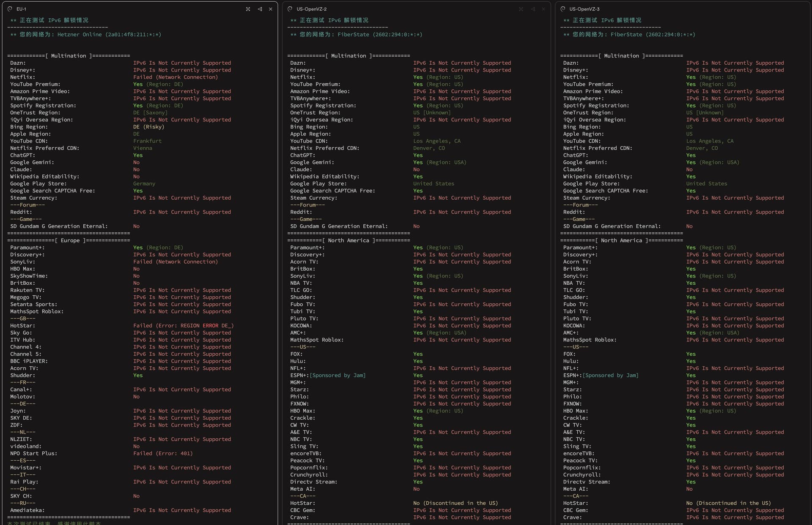812x525 pixels.
Task: Click the 'videoland:' label in EU-1
Action: (x=26, y=446)
